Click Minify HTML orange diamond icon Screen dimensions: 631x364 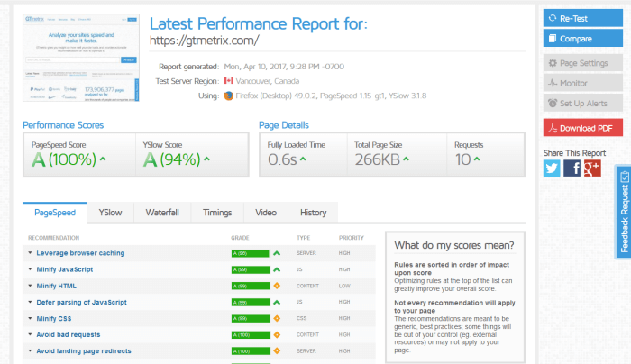pos(277,286)
